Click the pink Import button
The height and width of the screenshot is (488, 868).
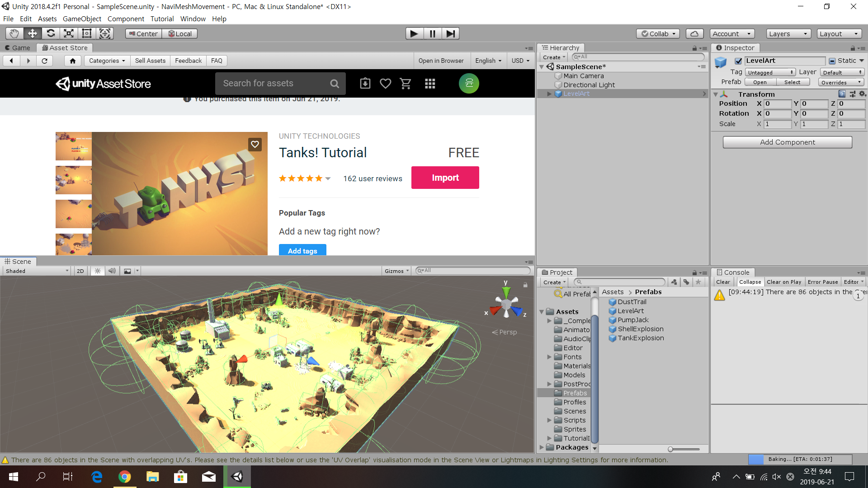(x=445, y=178)
